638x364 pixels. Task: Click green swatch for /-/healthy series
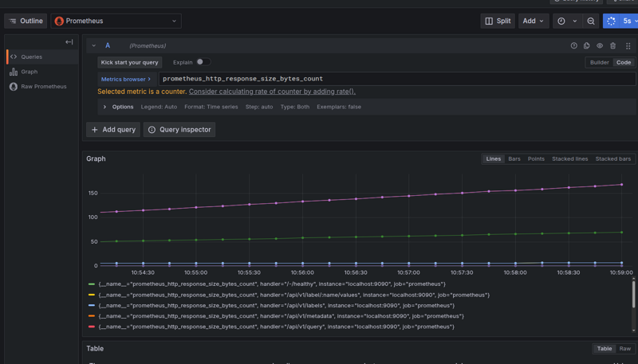92,284
